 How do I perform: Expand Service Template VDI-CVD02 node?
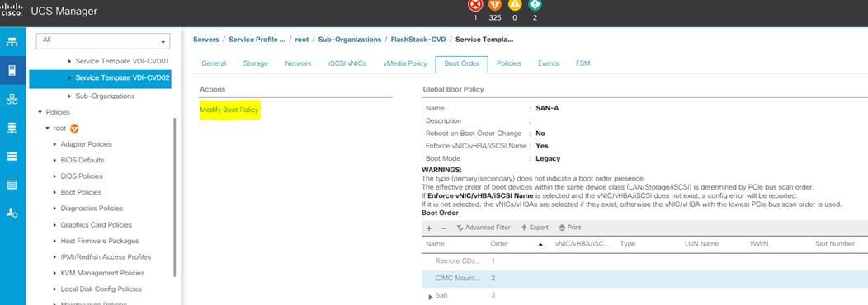pyautogui.click(x=70, y=78)
